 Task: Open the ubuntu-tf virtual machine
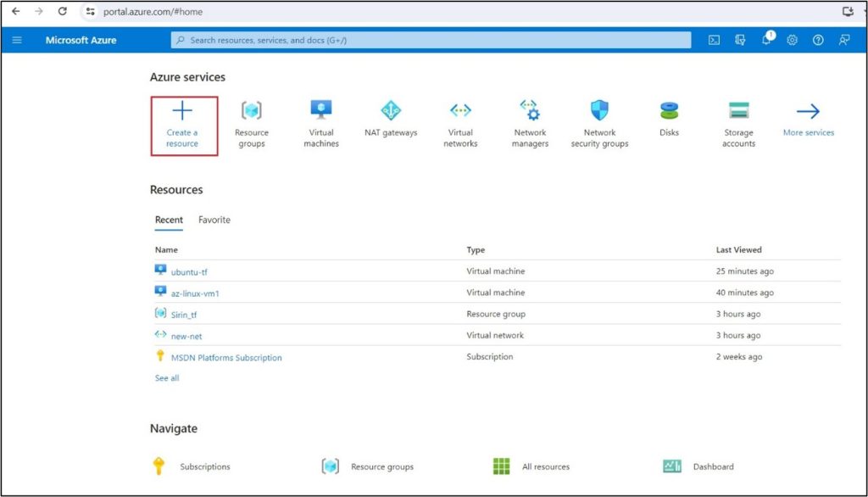click(188, 272)
